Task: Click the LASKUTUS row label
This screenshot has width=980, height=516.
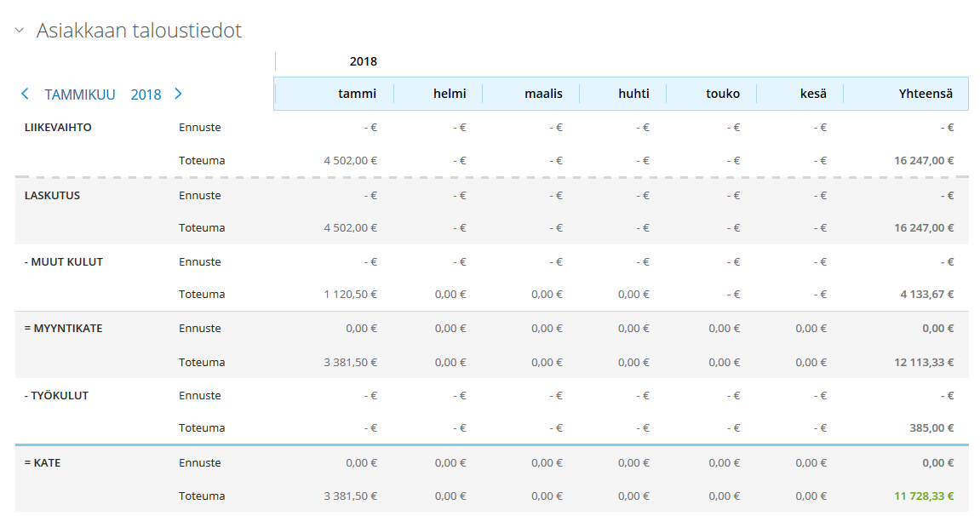Action: (x=52, y=195)
